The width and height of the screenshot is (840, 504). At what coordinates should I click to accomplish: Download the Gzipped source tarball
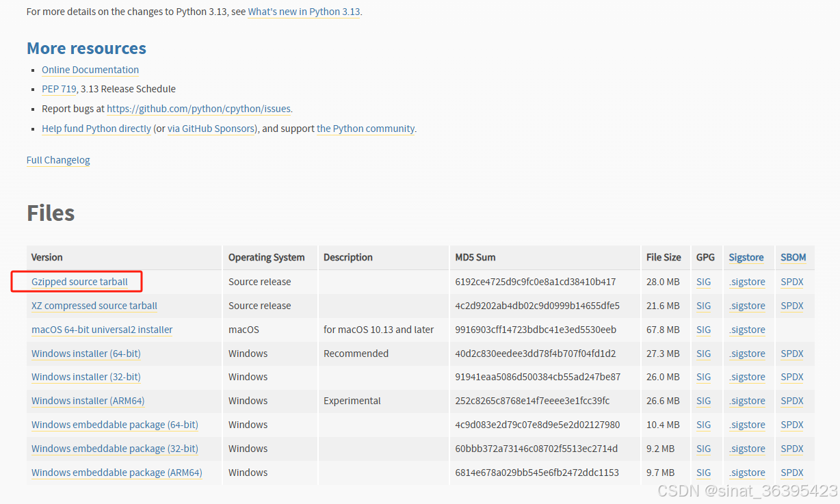(x=79, y=282)
